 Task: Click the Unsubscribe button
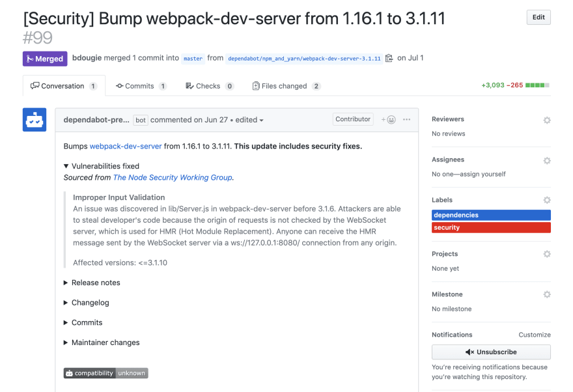coord(491,352)
